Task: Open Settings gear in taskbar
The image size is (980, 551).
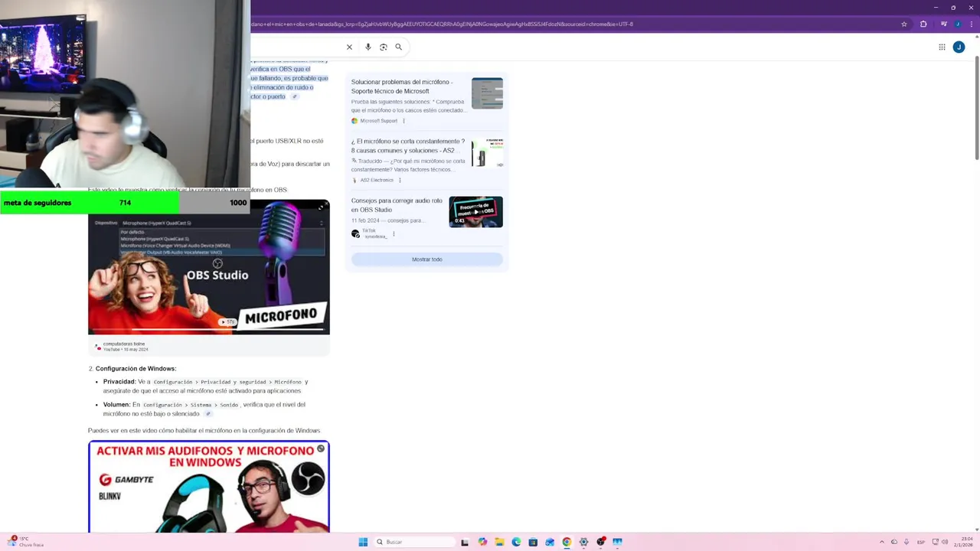Action: (583, 542)
